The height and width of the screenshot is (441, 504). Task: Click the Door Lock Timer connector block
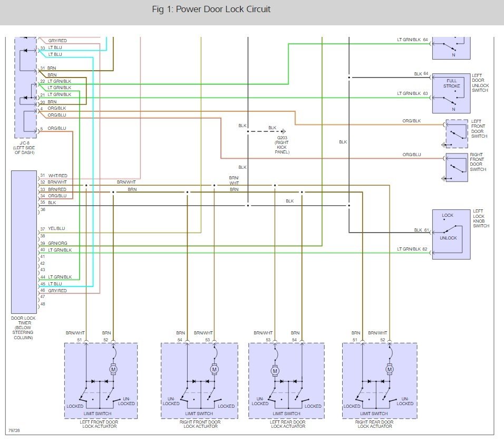click(24, 242)
